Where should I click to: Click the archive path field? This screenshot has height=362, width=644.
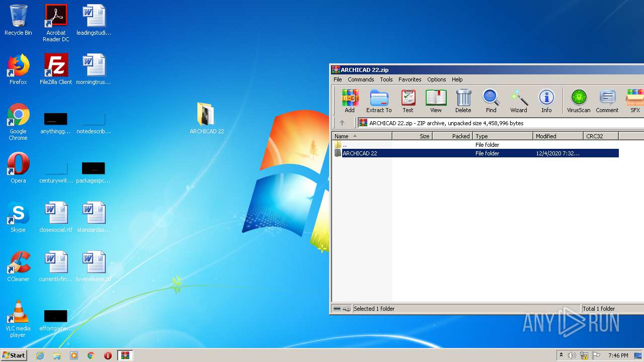[x=501, y=123]
